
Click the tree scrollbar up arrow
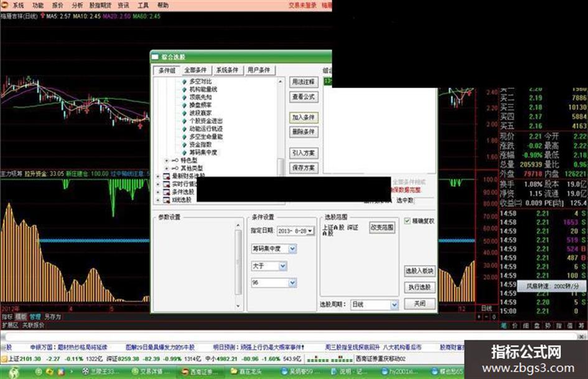(281, 82)
